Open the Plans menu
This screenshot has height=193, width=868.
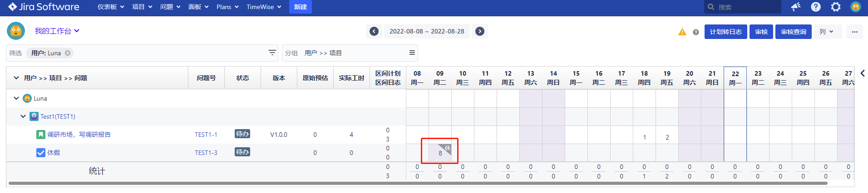[227, 7]
